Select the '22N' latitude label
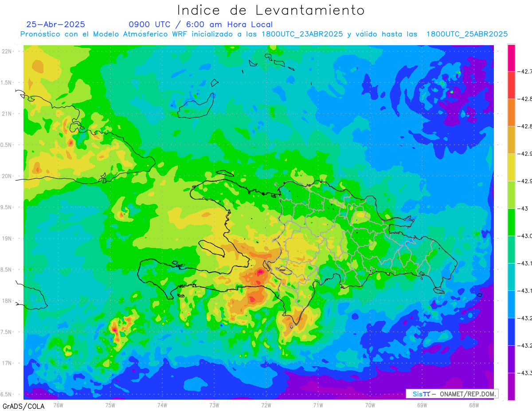The image size is (532, 411). click(x=6, y=51)
